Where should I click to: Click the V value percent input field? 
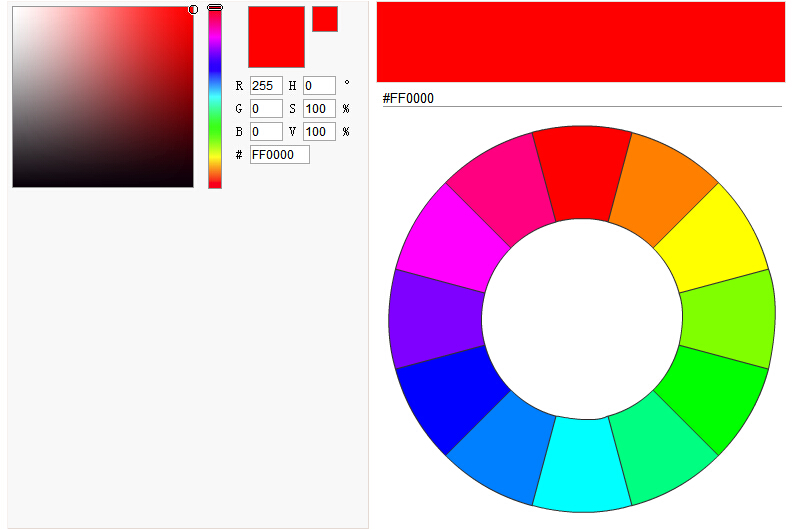click(x=319, y=131)
